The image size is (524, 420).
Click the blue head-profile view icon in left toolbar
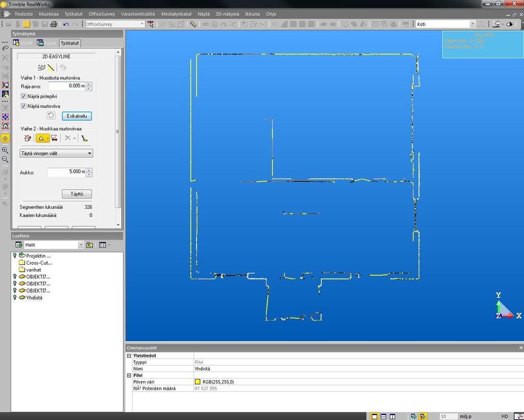5,94
